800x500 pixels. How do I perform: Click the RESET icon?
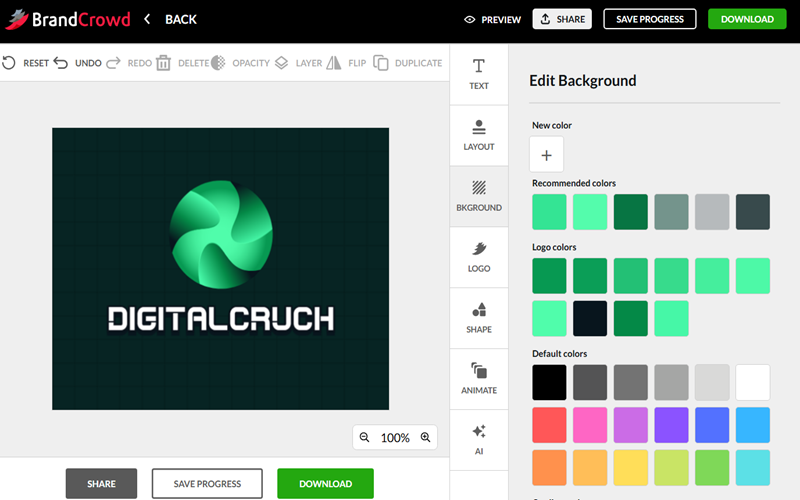9,63
